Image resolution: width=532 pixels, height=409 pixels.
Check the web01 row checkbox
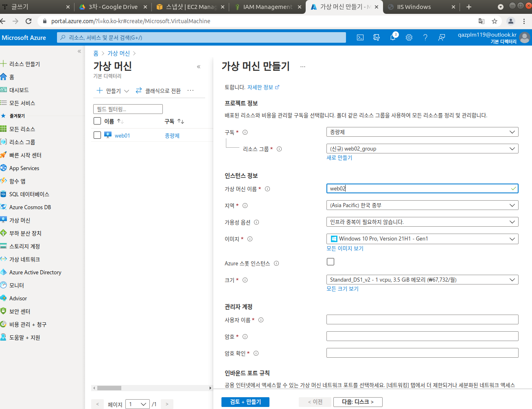[x=97, y=135]
